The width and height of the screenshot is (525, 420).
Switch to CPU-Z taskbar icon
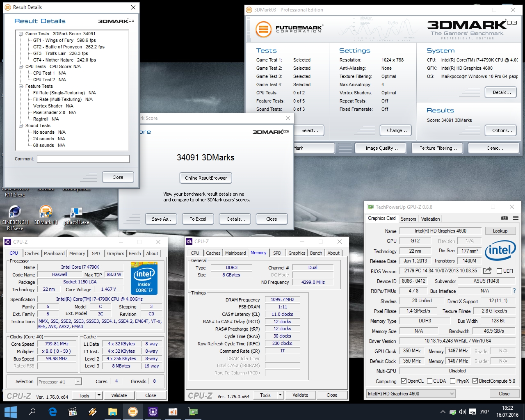point(153,412)
